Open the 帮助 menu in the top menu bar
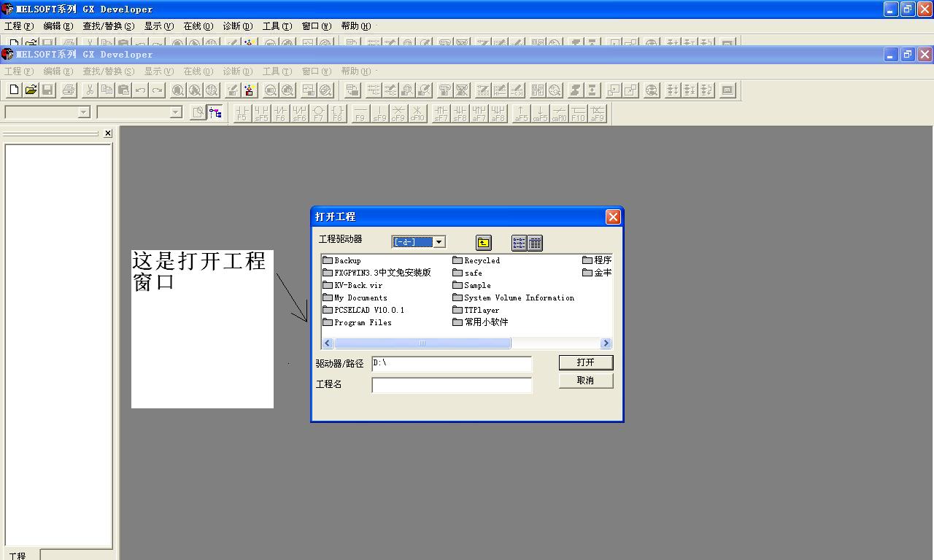 pyautogui.click(x=355, y=26)
